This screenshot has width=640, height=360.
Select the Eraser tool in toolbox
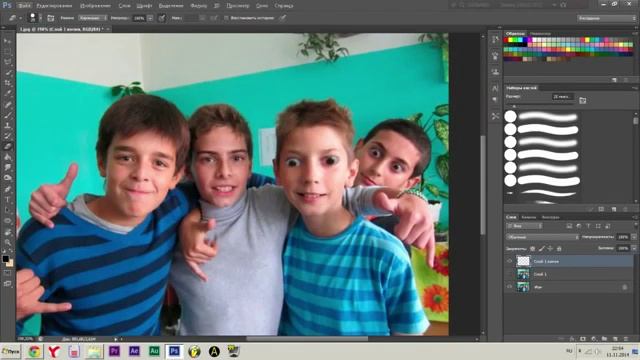[x=7, y=147]
